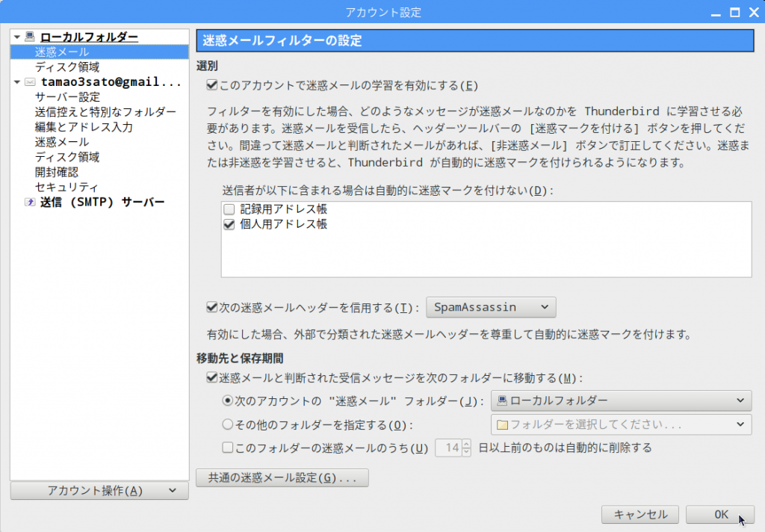Open 送信控えと特別なフォルダー page
This screenshot has height=532, width=765.
pyautogui.click(x=105, y=112)
